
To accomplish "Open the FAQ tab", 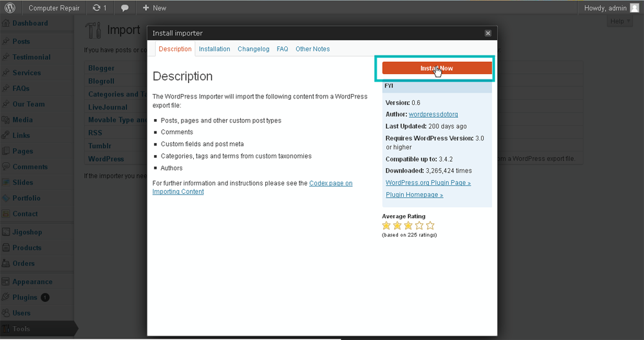I will (282, 49).
